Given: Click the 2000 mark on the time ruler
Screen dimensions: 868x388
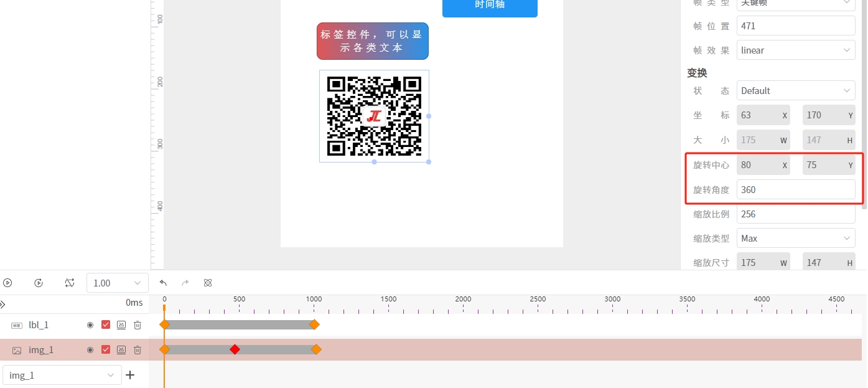Looking at the screenshot, I should click(463, 299).
